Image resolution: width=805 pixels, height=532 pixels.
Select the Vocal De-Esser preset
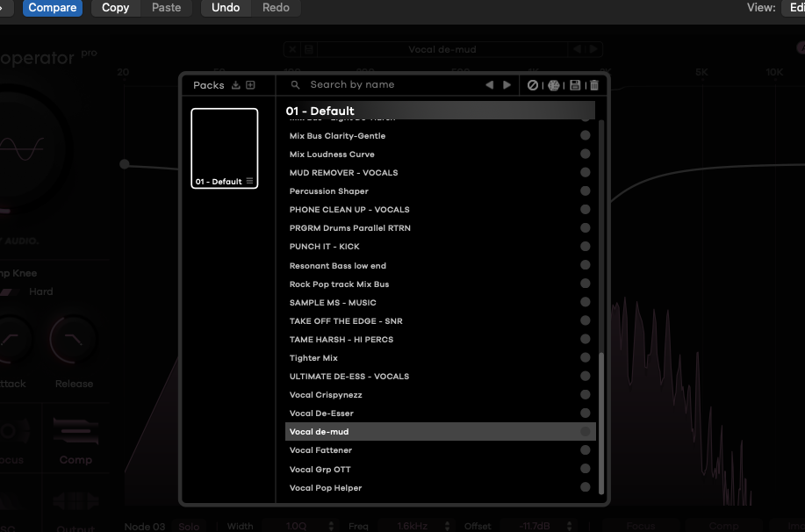(x=321, y=413)
